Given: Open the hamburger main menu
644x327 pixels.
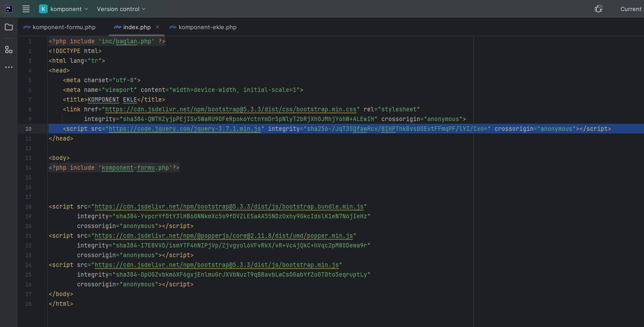Looking at the screenshot, I should (26, 9).
